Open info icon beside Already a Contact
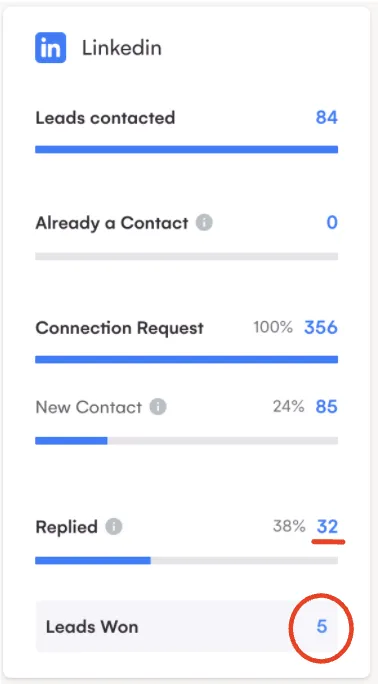Screen dimensions: 378x684 (x=204, y=223)
